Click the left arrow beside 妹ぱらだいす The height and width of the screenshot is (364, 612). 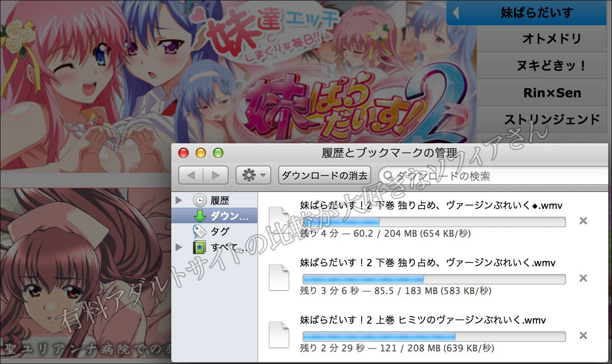tap(456, 13)
